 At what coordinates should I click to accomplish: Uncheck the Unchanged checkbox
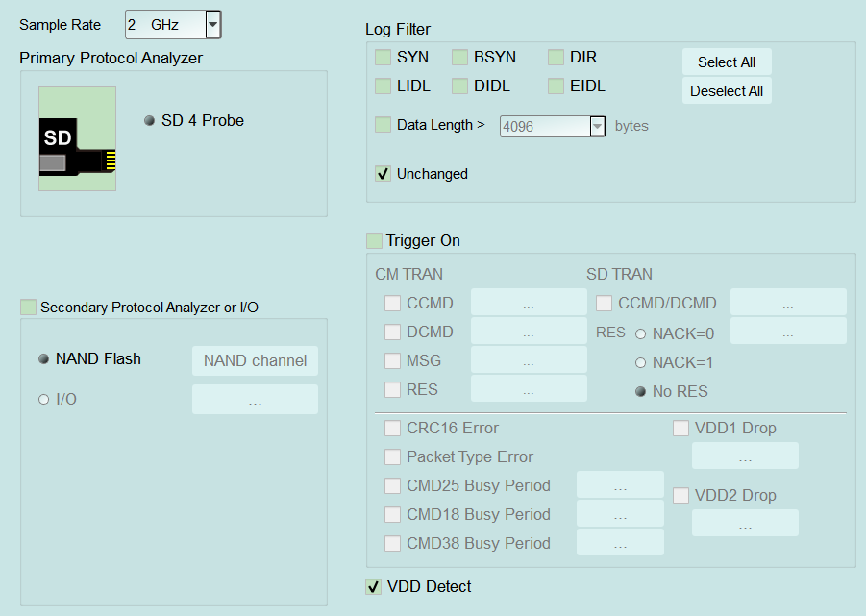[x=383, y=173]
